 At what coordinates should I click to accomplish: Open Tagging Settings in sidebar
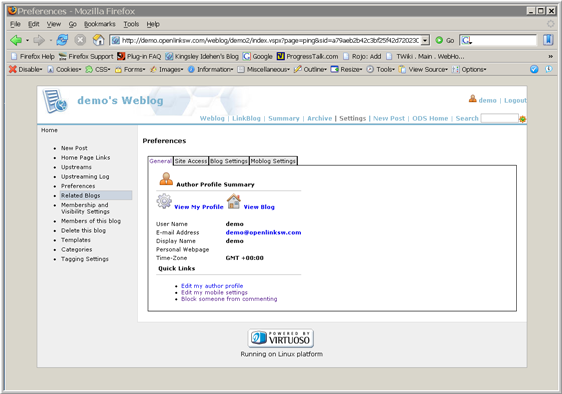click(x=85, y=259)
